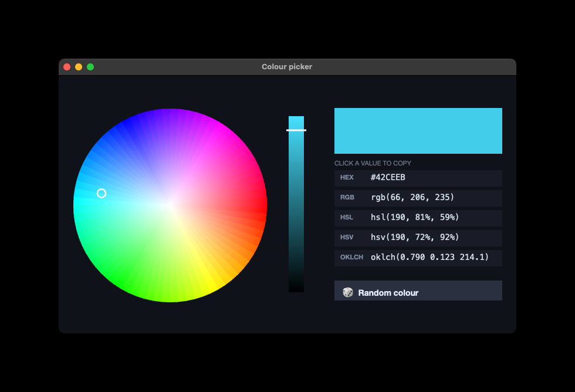
Task: Copy the hsv(190, 72%, 92%) value
Action: [418, 238]
